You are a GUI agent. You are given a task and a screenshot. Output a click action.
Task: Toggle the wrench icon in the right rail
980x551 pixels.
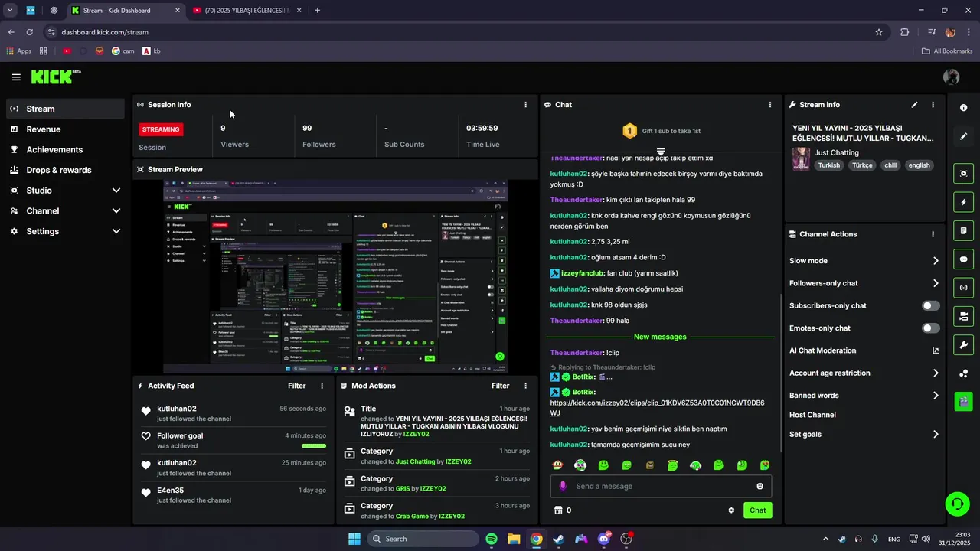(x=964, y=344)
